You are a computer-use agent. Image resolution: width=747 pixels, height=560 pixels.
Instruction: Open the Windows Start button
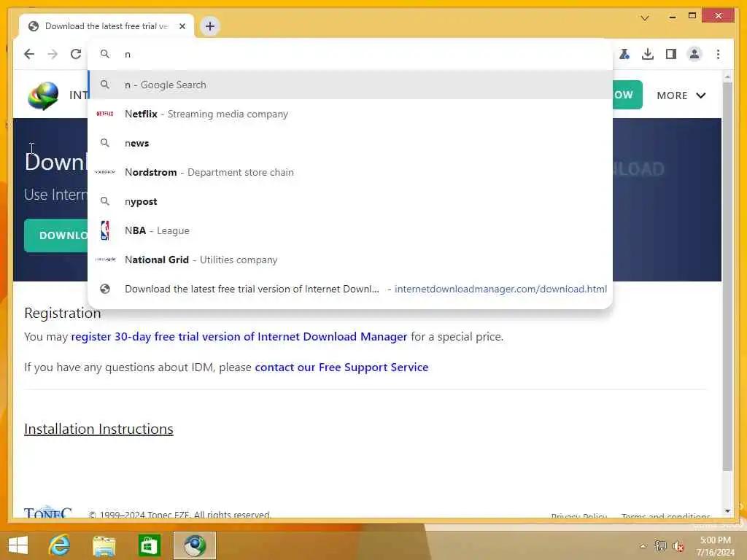point(18,545)
